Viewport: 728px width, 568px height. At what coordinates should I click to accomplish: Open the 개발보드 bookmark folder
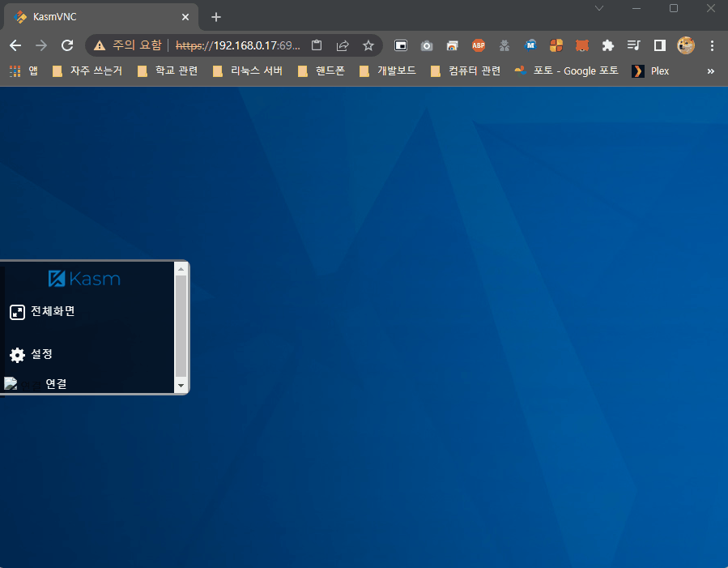(388, 71)
